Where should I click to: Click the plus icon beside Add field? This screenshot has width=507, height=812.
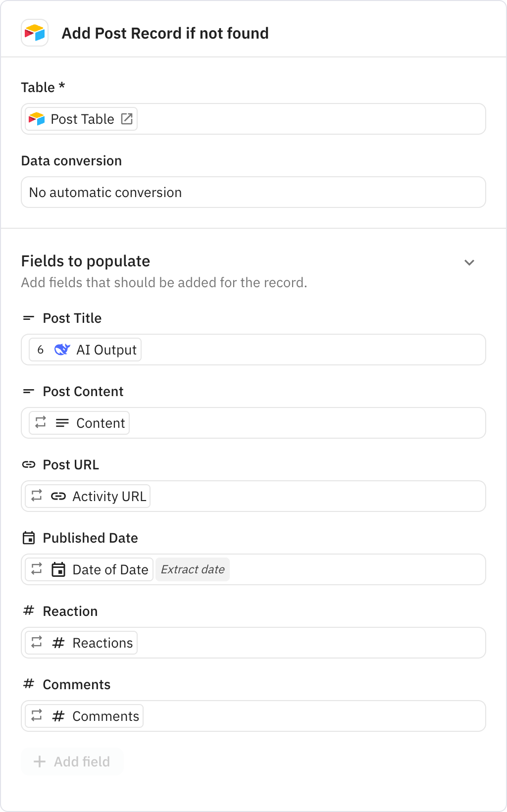coord(40,761)
